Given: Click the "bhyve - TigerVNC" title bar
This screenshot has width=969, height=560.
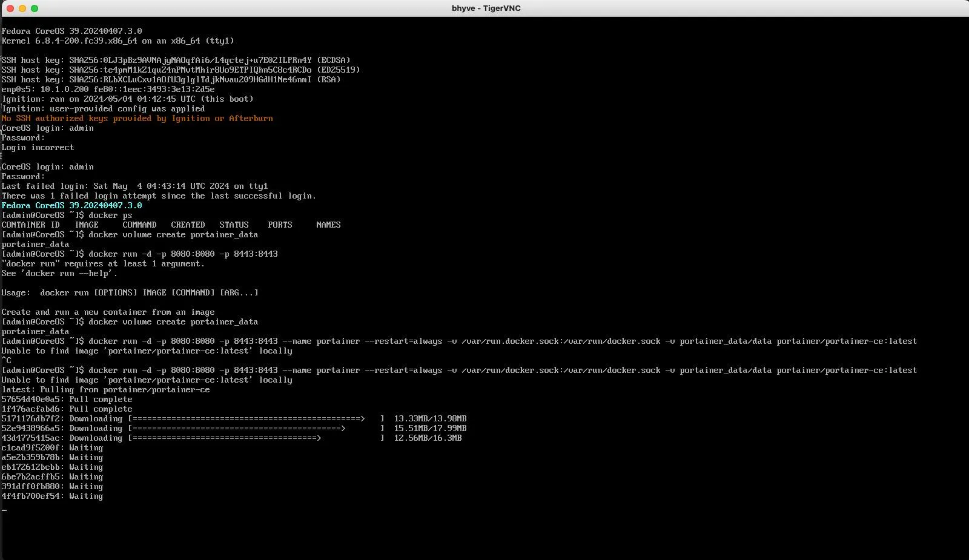Looking at the screenshot, I should point(484,8).
